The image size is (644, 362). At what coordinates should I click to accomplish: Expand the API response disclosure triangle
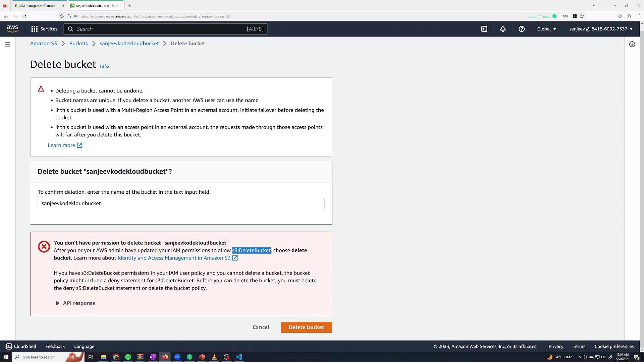click(58, 303)
